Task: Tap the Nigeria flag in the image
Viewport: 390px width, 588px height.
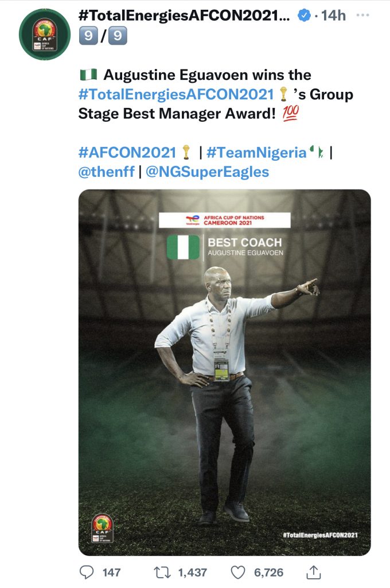Action: [x=183, y=247]
